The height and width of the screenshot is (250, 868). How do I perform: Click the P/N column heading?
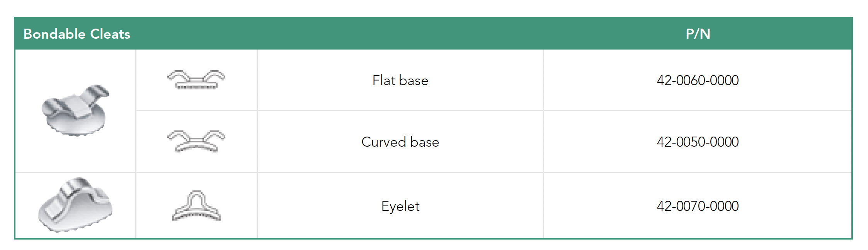pos(698,34)
